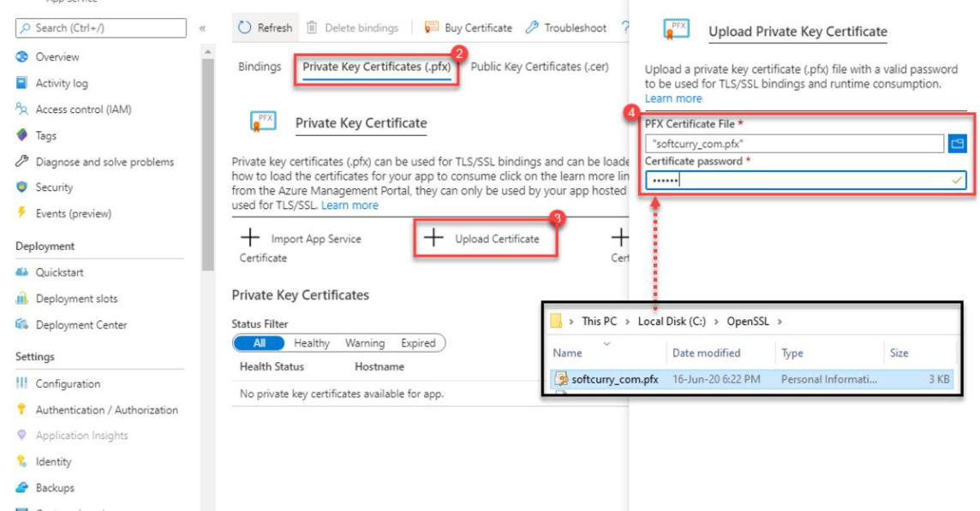
Task: Expand chevron after OpenSSL breadcrumb
Action: tap(780, 322)
